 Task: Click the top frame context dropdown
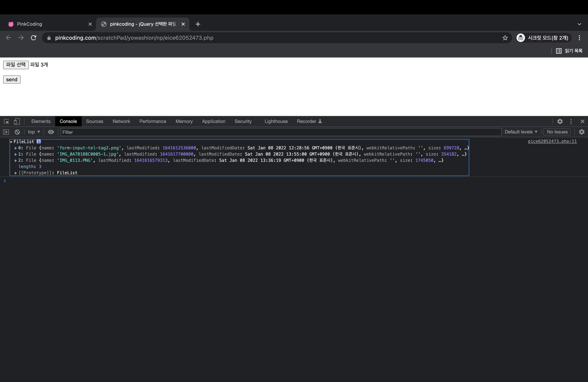33,132
